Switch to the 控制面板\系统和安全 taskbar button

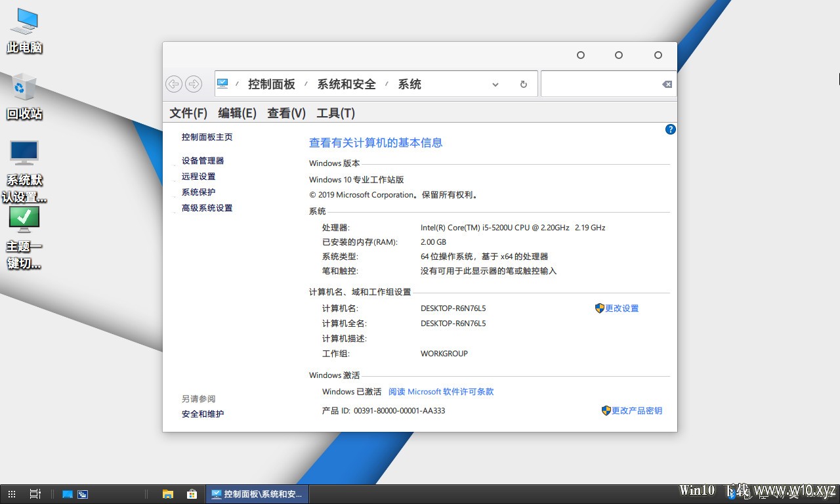tap(257, 494)
